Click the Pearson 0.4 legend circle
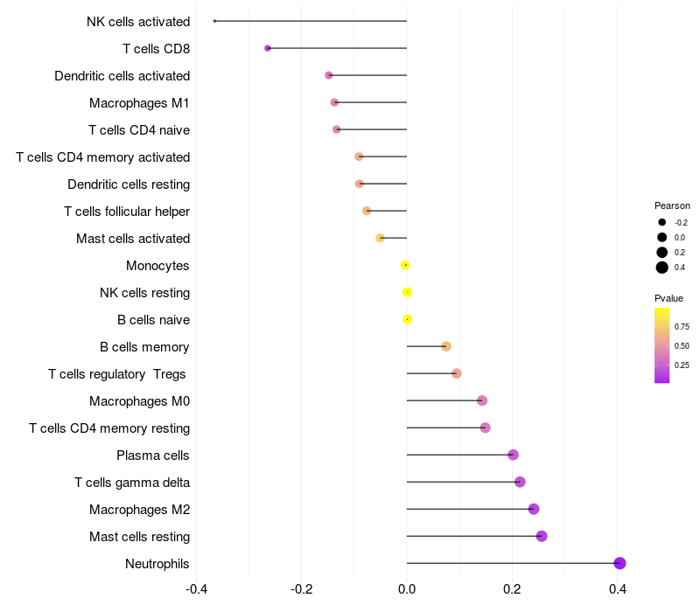The width and height of the screenshot is (700, 612). [x=662, y=268]
